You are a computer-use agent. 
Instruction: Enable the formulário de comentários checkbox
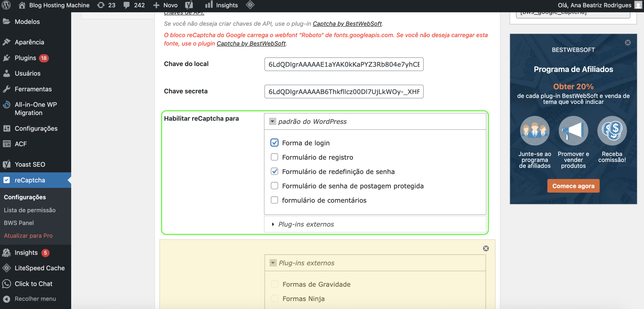[274, 200]
